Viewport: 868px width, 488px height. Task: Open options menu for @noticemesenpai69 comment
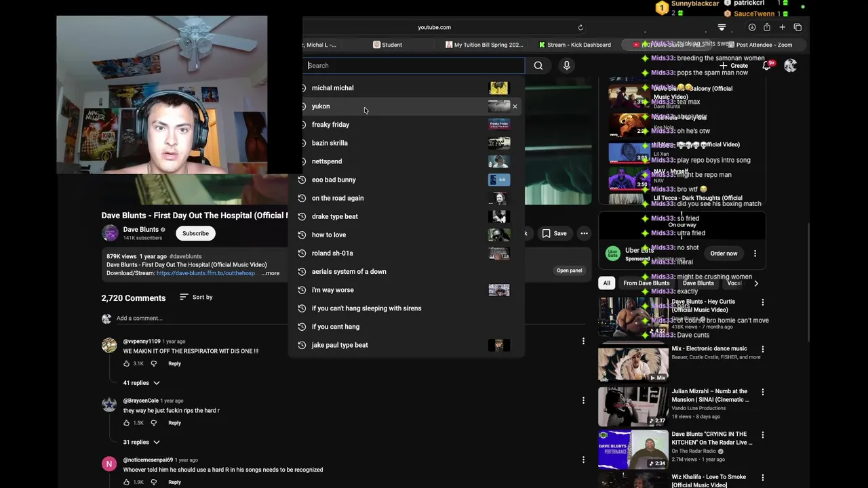pos(583,460)
